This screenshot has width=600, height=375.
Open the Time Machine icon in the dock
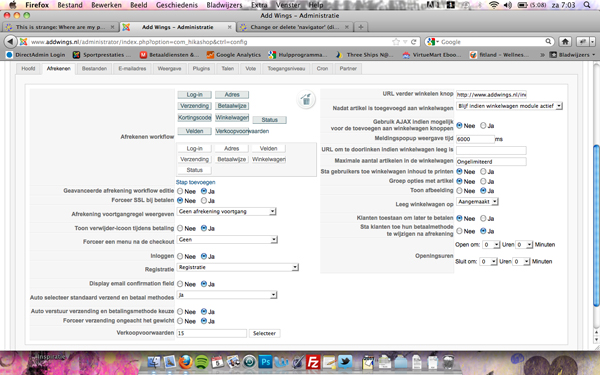[249, 362]
